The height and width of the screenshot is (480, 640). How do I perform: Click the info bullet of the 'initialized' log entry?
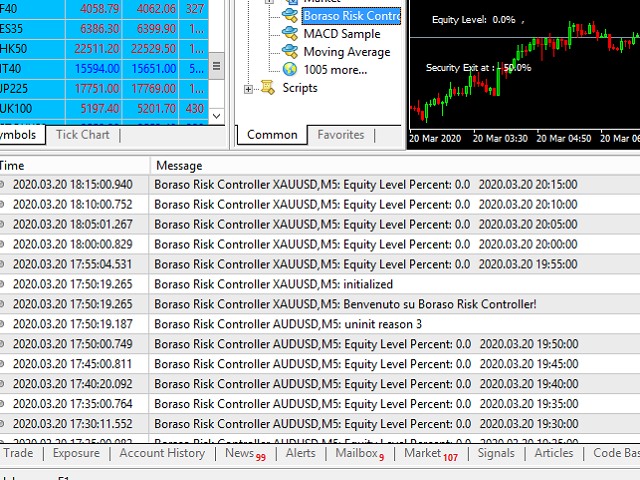(x=2, y=284)
